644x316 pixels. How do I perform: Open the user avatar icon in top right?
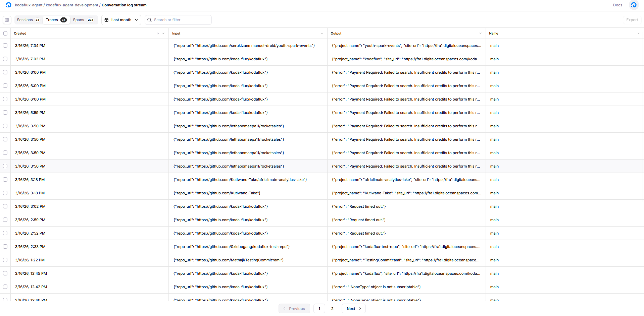point(633,5)
